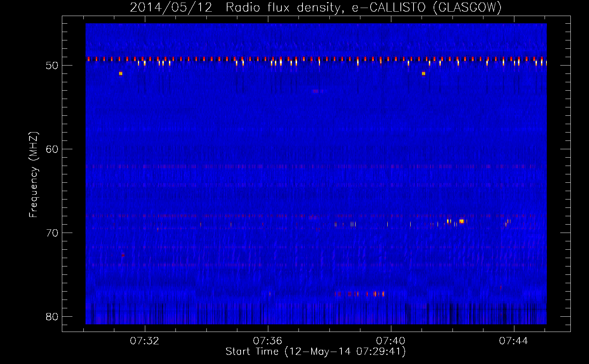Screen dimensions: 589x364
Task: Select the 'Frequency (MHZ)' y-axis label
Action: pyautogui.click(x=33, y=175)
